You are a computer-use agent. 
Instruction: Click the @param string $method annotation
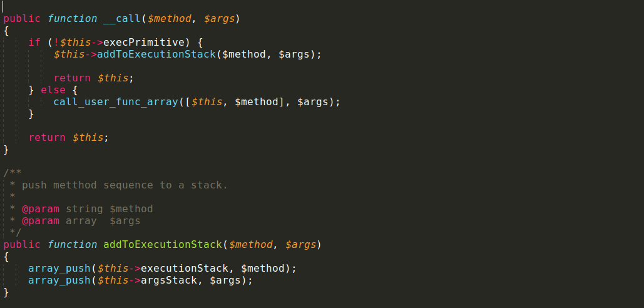[88, 209]
